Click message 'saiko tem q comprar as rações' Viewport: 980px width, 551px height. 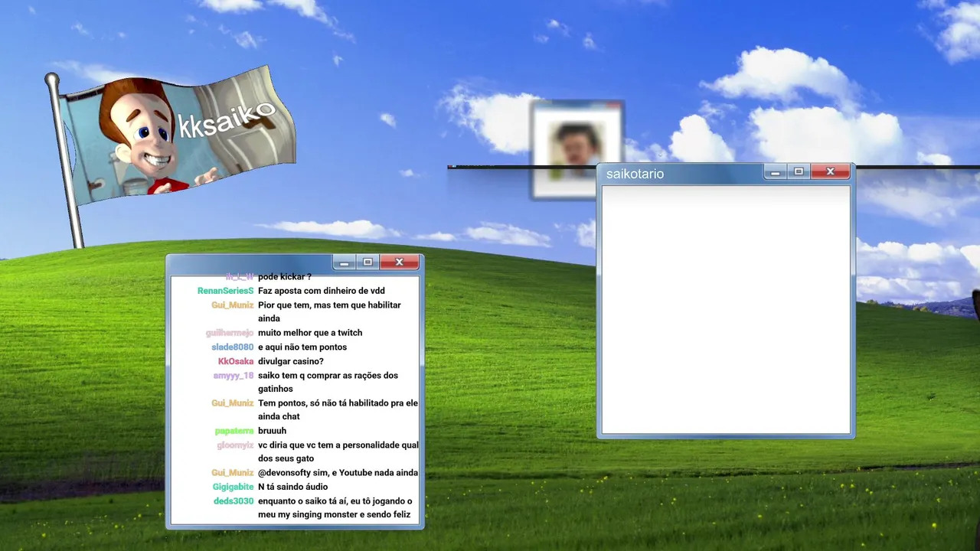pos(328,383)
